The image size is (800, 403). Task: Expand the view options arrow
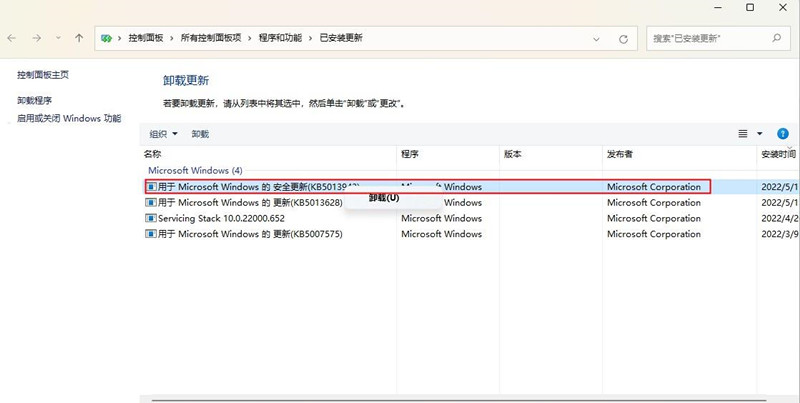pyautogui.click(x=760, y=134)
